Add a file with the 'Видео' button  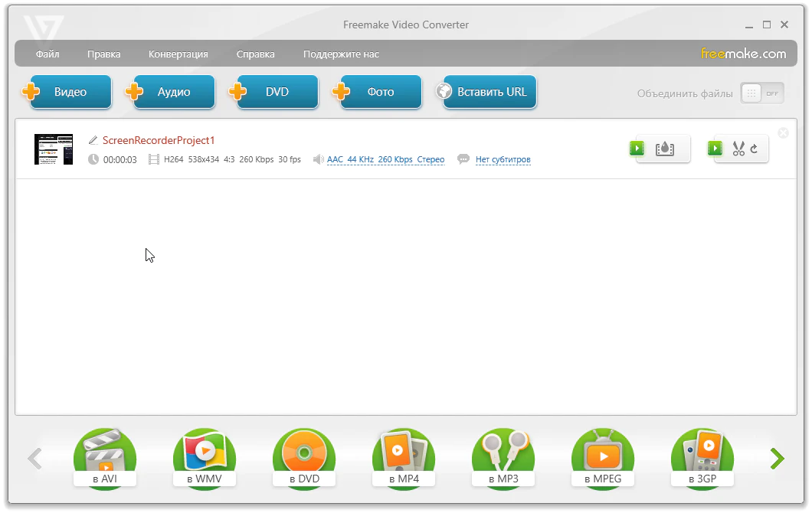(x=70, y=92)
